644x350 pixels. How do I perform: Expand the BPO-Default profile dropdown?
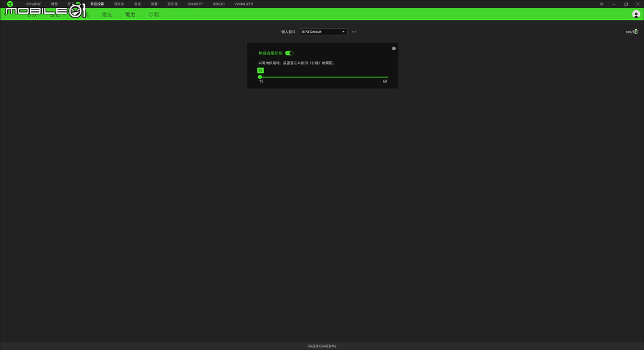[324, 32]
